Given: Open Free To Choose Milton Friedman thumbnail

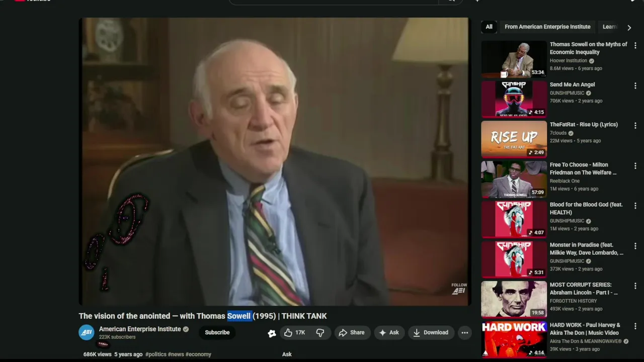Looking at the screenshot, I should click(x=514, y=179).
